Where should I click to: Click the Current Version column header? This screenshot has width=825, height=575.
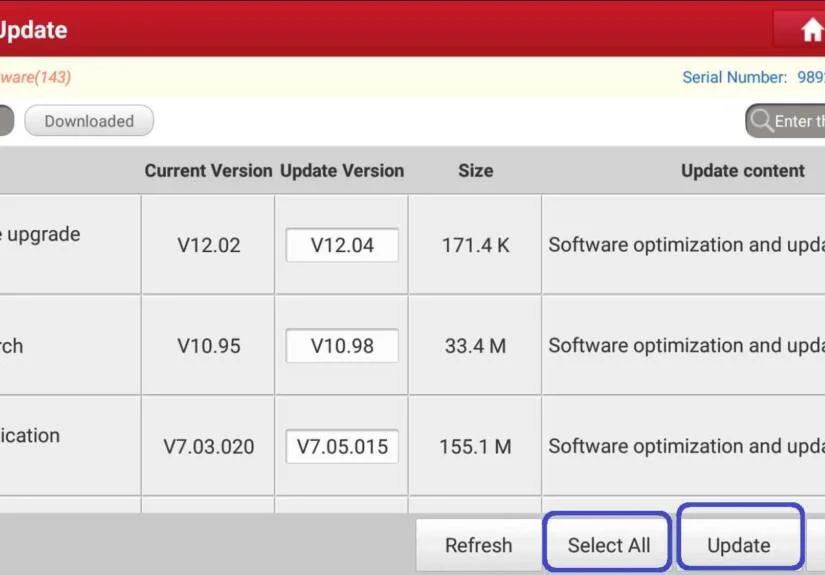pyautogui.click(x=208, y=171)
